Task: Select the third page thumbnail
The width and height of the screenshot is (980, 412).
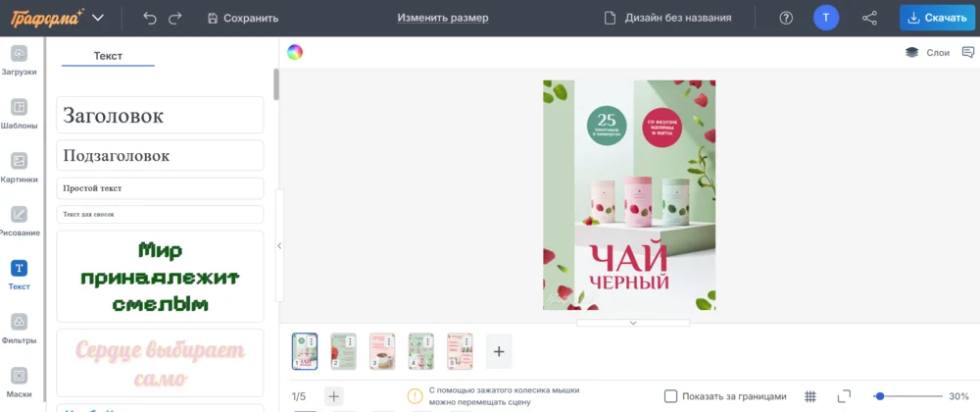Action: (x=381, y=350)
